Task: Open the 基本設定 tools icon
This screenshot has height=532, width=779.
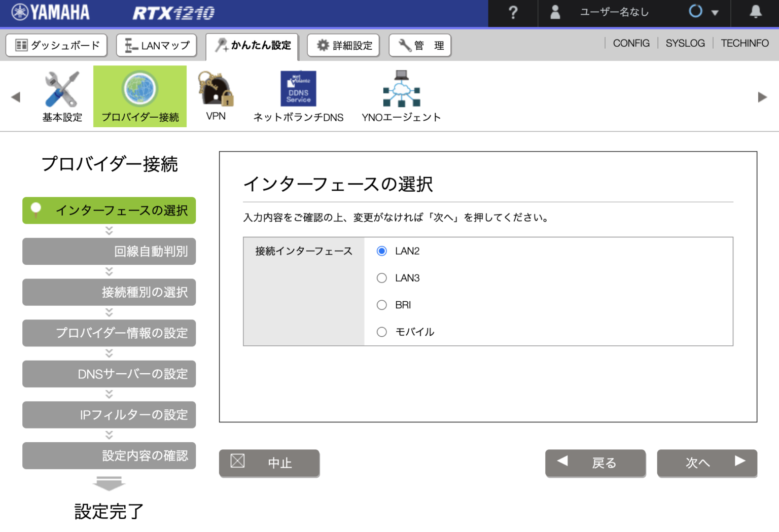Action: [x=62, y=96]
